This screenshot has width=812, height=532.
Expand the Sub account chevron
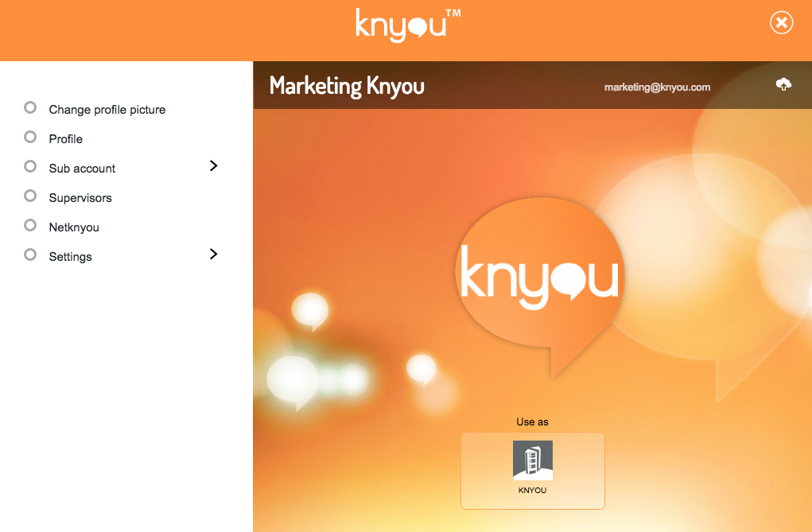[x=213, y=165]
